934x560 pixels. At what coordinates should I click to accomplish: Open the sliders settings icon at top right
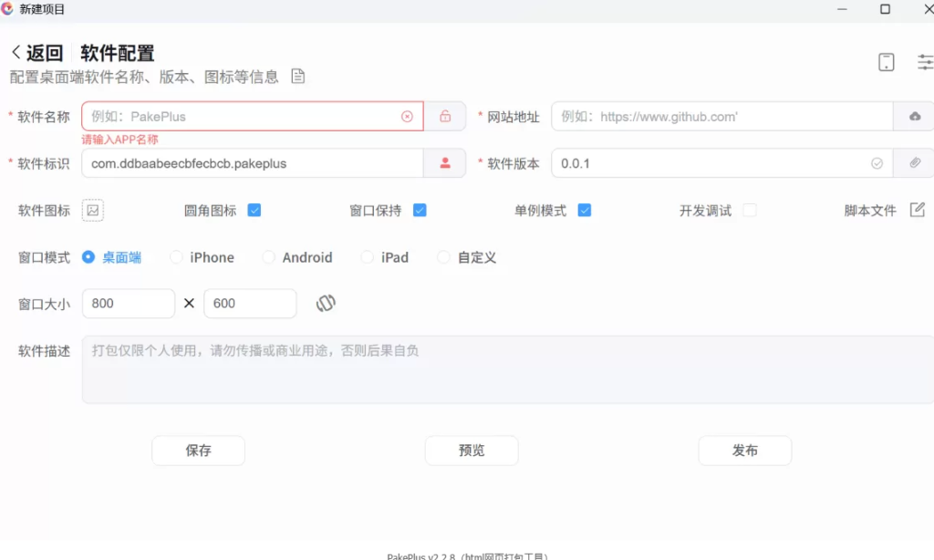tap(926, 62)
